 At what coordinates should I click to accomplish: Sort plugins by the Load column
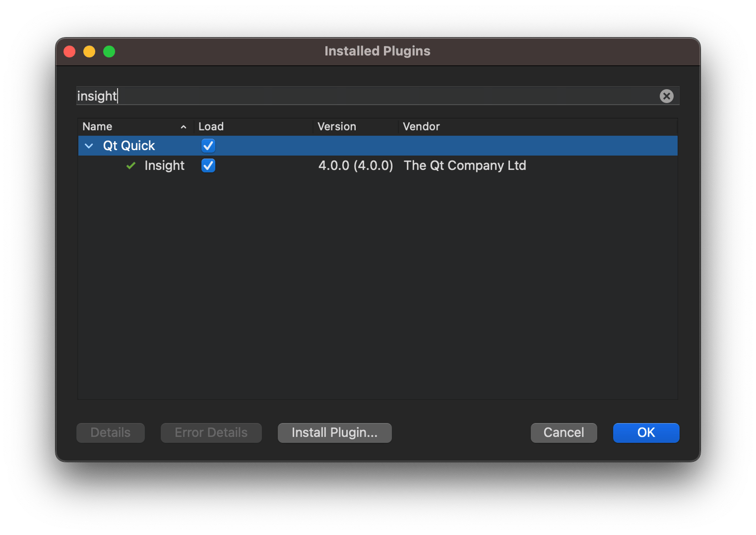tap(211, 126)
